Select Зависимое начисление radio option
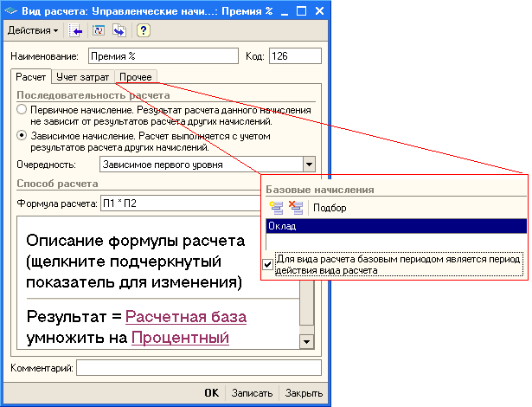 [x=22, y=136]
